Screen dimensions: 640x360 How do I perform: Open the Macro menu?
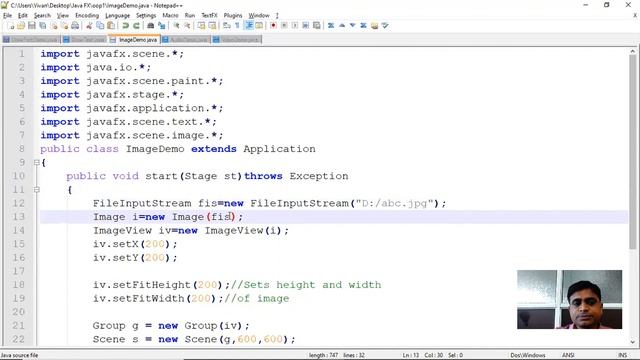(170, 16)
